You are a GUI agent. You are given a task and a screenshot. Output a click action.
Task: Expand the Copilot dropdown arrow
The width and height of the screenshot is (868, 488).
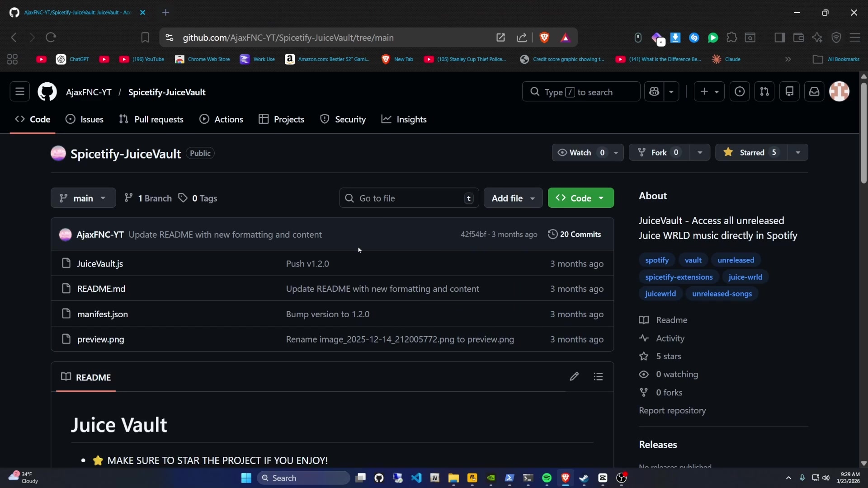click(x=671, y=92)
